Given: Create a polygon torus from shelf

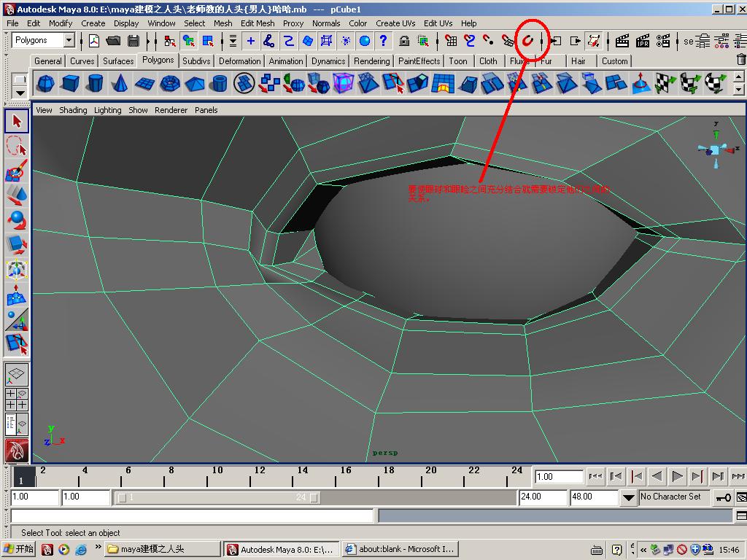Looking at the screenshot, I should pyautogui.click(x=170, y=84).
